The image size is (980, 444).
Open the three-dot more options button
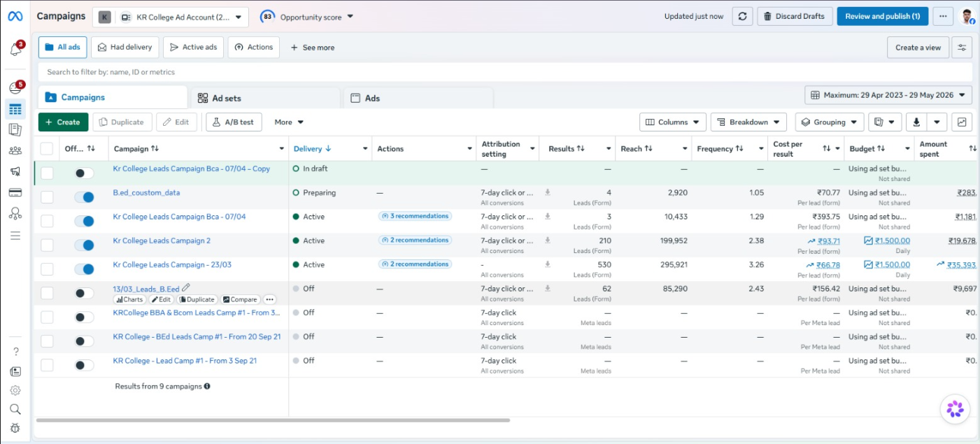point(944,16)
